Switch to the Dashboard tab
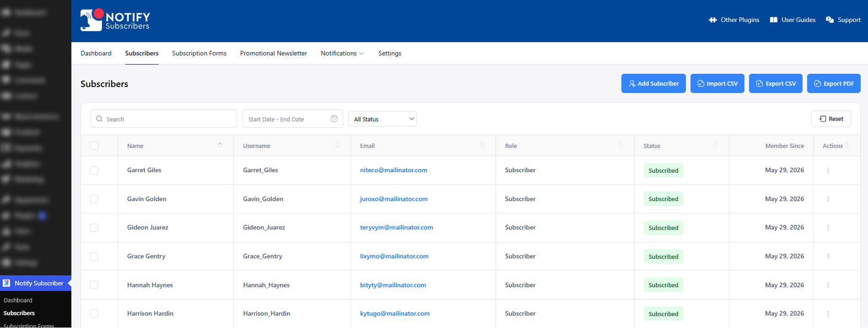Viewport: 868px width, 328px height. click(96, 53)
